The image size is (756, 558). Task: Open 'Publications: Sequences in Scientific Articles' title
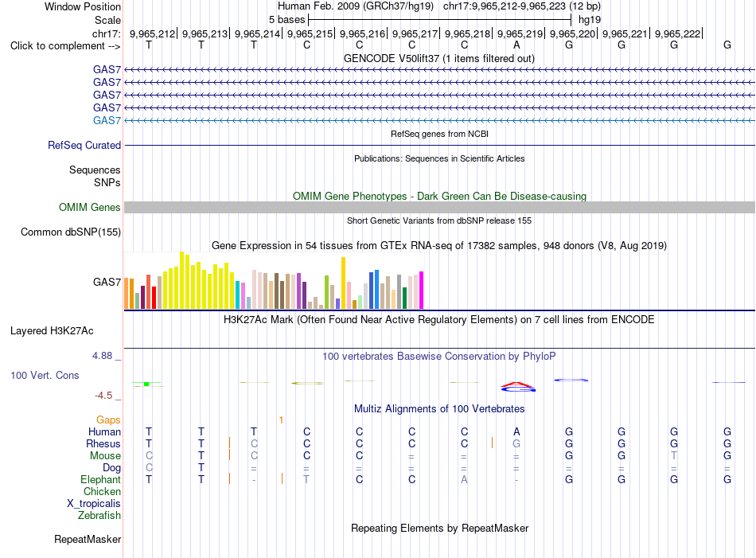pyautogui.click(x=439, y=158)
